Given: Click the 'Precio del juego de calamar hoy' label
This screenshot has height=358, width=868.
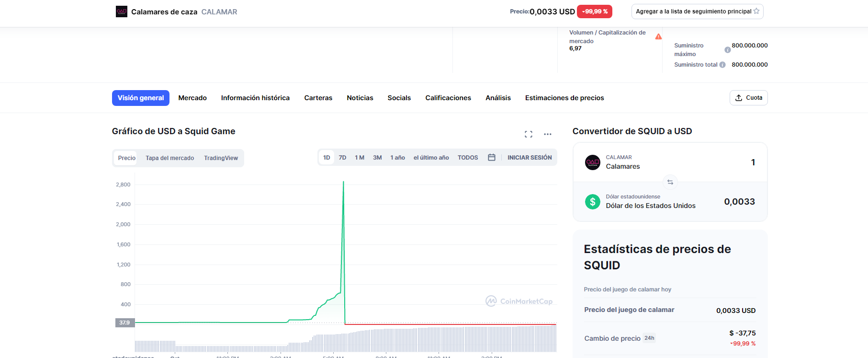Looking at the screenshot, I should click(x=628, y=289).
